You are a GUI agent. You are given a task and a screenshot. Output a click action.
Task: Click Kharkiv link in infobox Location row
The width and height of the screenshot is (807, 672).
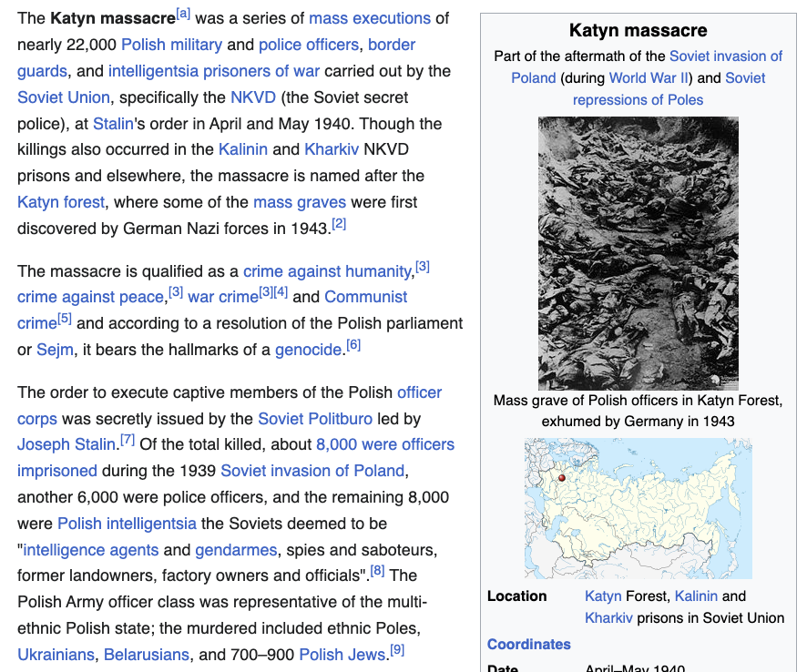609,618
